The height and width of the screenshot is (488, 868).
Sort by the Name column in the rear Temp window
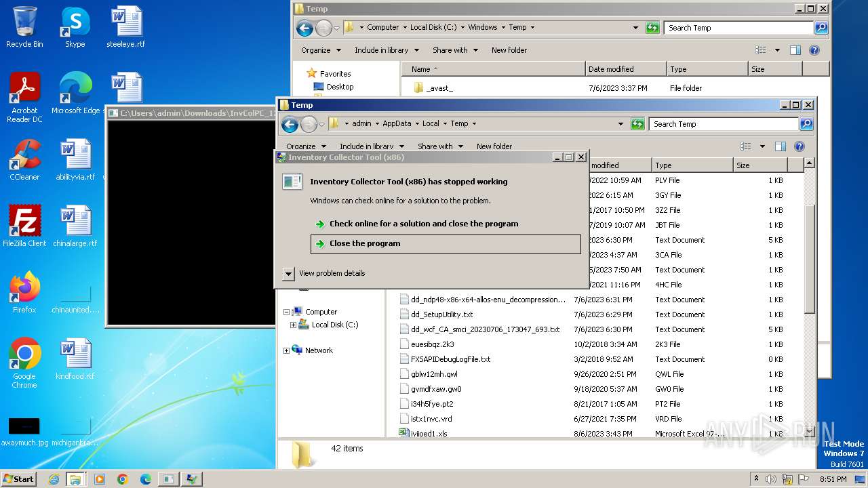click(493, 69)
